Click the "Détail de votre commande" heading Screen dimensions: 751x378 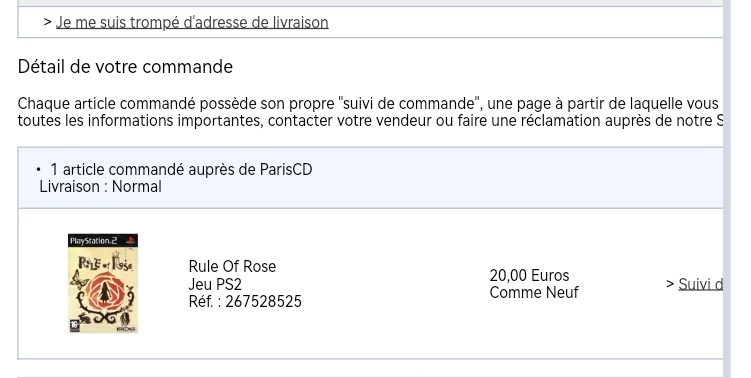click(125, 67)
